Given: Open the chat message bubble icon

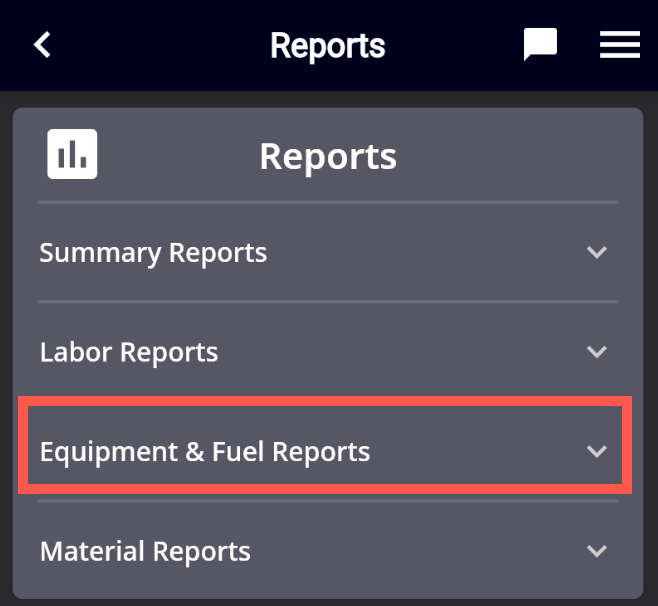Looking at the screenshot, I should pyautogui.click(x=540, y=45).
